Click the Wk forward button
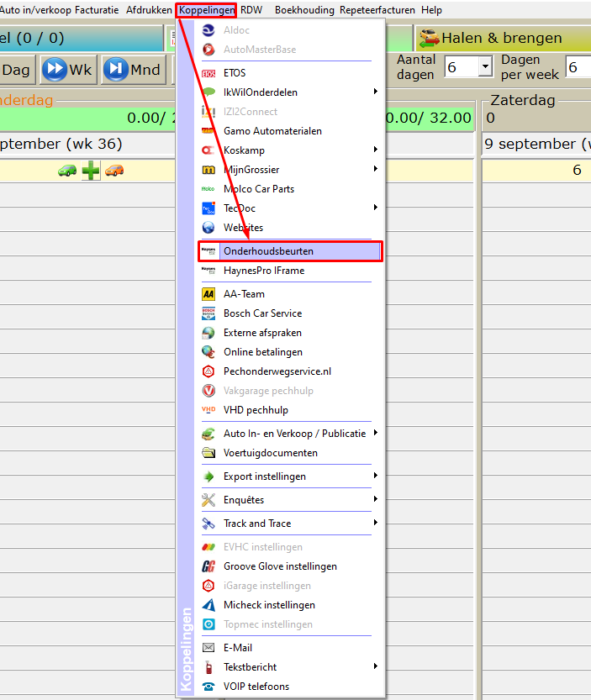This screenshot has height=700, width=591. tap(68, 70)
